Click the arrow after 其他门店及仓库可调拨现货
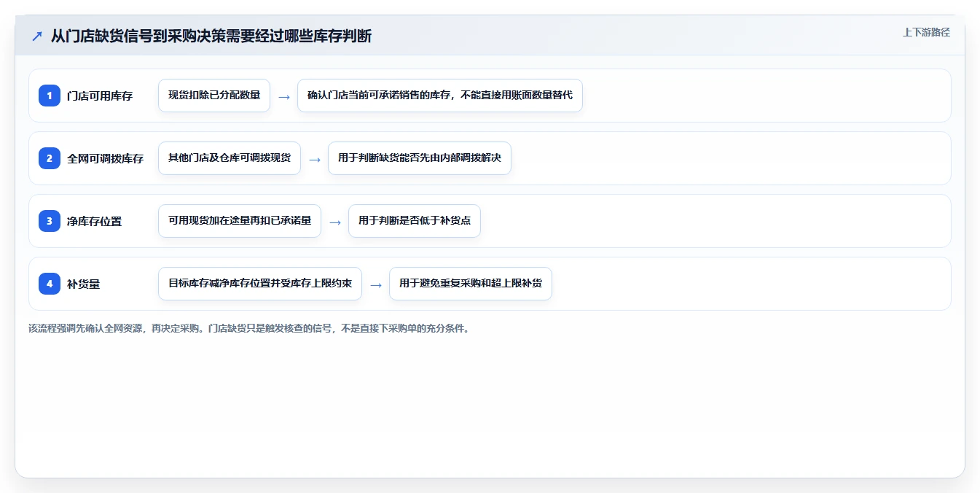This screenshot has width=980, height=493. coord(315,159)
